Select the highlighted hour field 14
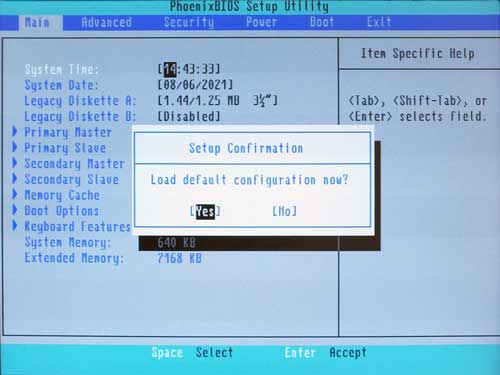Screen dimensions: 500x375 coord(170,69)
